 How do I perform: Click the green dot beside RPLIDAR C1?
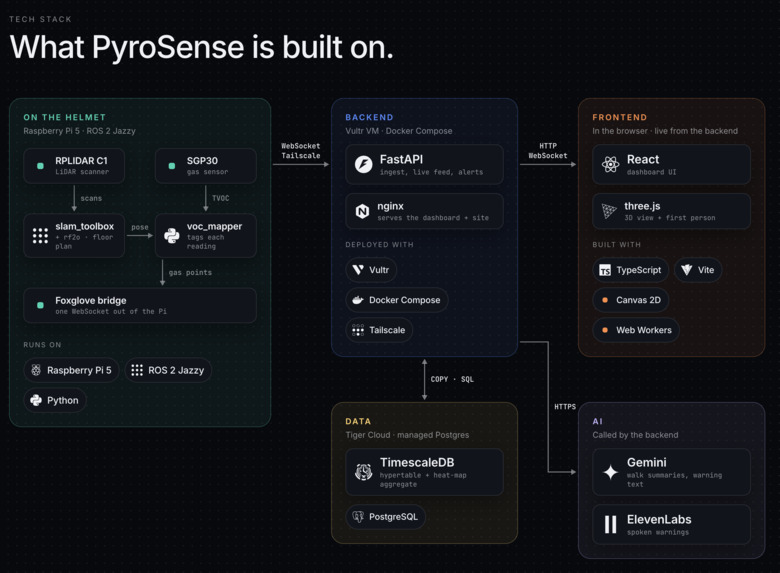pyautogui.click(x=40, y=166)
